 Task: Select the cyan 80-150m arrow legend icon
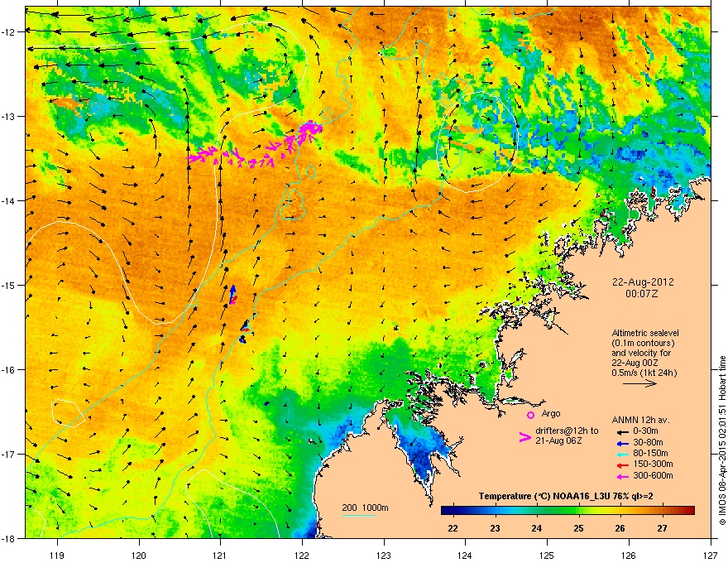(623, 454)
